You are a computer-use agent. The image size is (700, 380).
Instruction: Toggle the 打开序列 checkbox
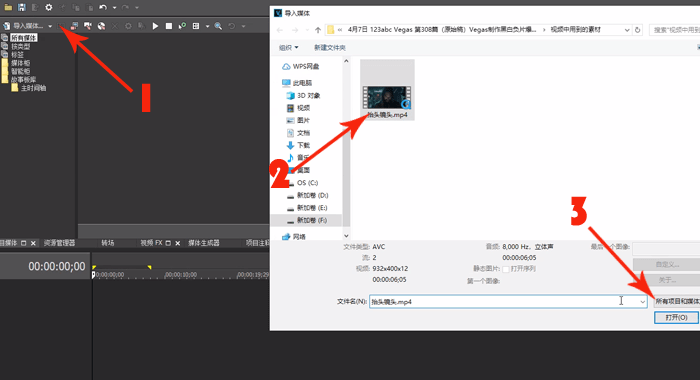pyautogui.click(x=506, y=269)
